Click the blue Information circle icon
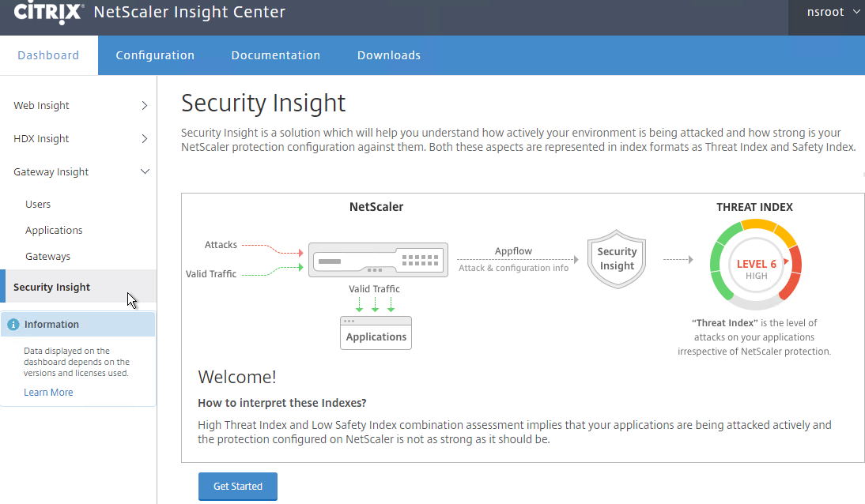This screenshot has width=865, height=504. coord(13,324)
